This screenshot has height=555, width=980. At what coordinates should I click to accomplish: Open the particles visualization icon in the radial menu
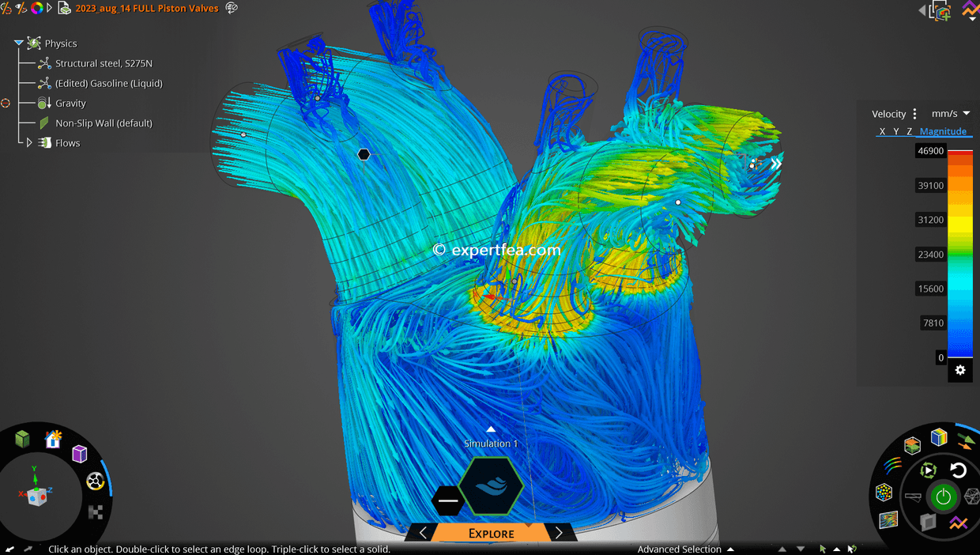[x=884, y=493]
